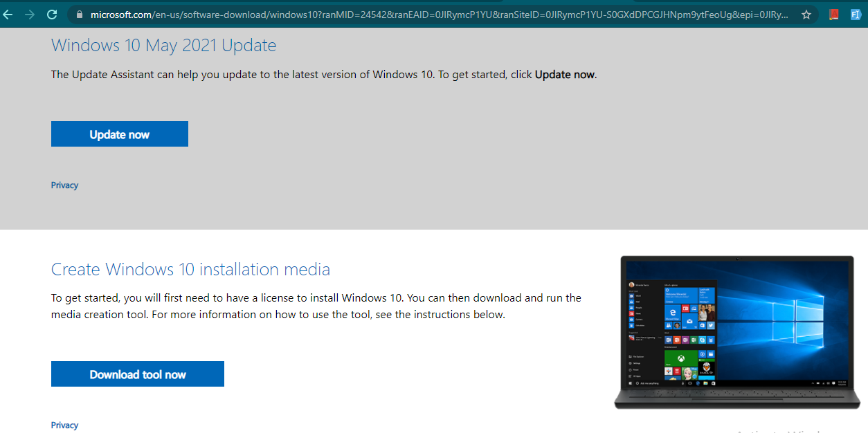The height and width of the screenshot is (433, 868).
Task: Open the blue extension icon in toolbar
Action: [856, 15]
